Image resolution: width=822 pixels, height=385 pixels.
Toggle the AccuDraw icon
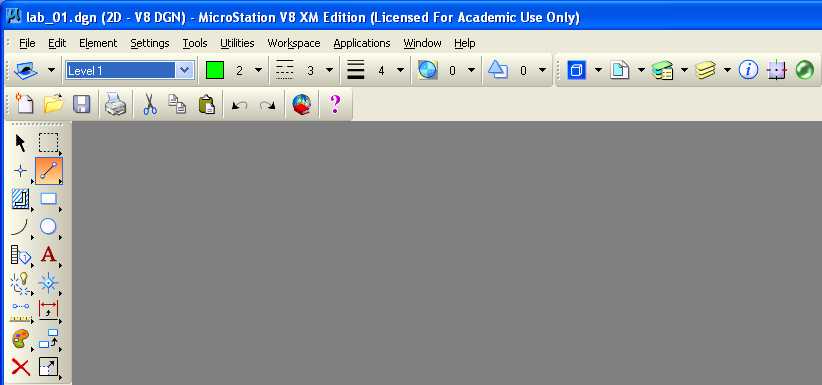[776, 70]
